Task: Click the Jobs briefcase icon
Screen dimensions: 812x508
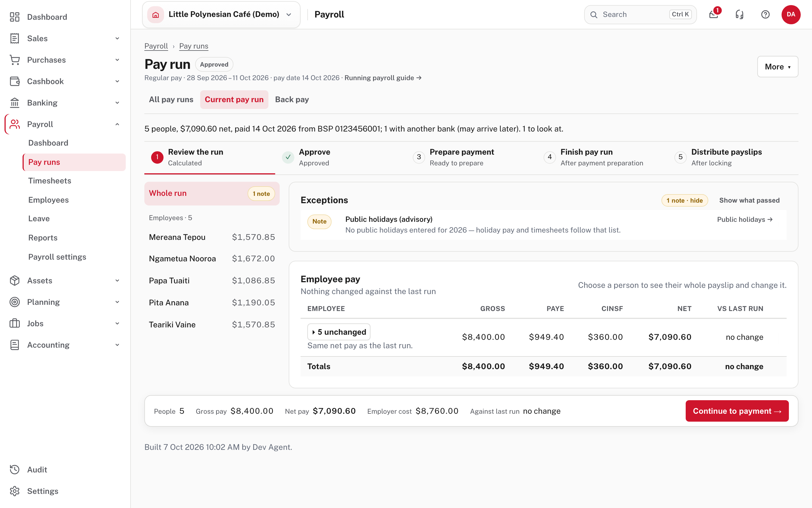Action: pyautogui.click(x=14, y=323)
